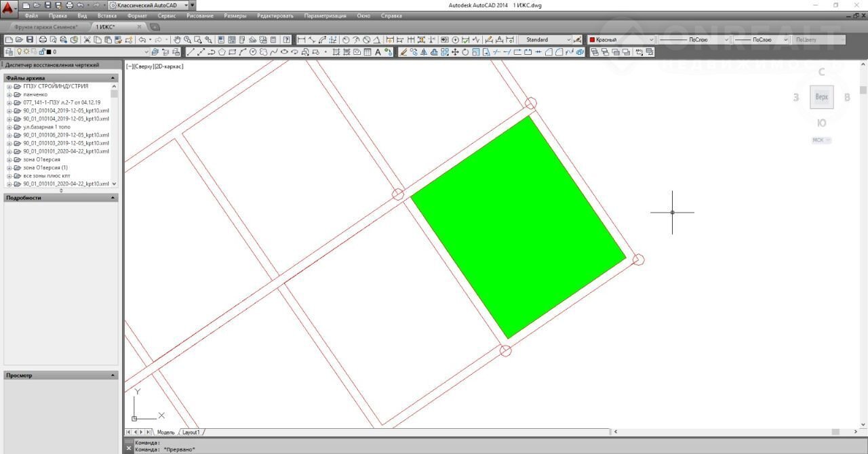Select the Polygon drawing tool
This screenshot has height=454, width=868.
(x=222, y=51)
